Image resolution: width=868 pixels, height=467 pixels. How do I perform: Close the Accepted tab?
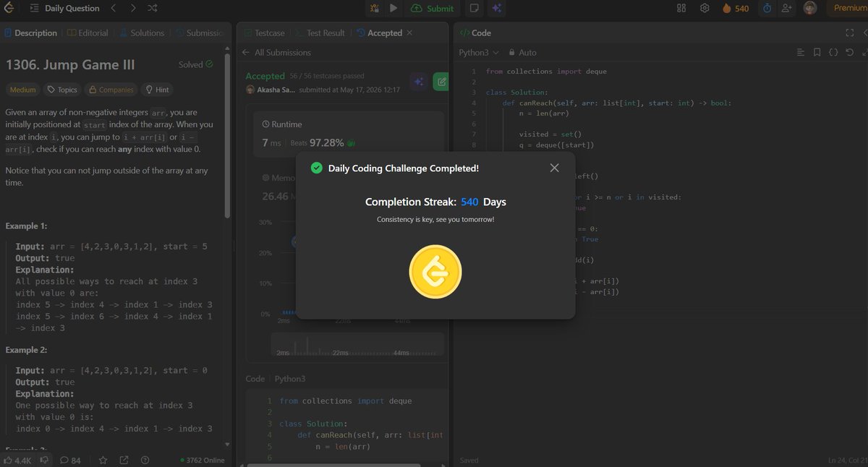coord(409,33)
